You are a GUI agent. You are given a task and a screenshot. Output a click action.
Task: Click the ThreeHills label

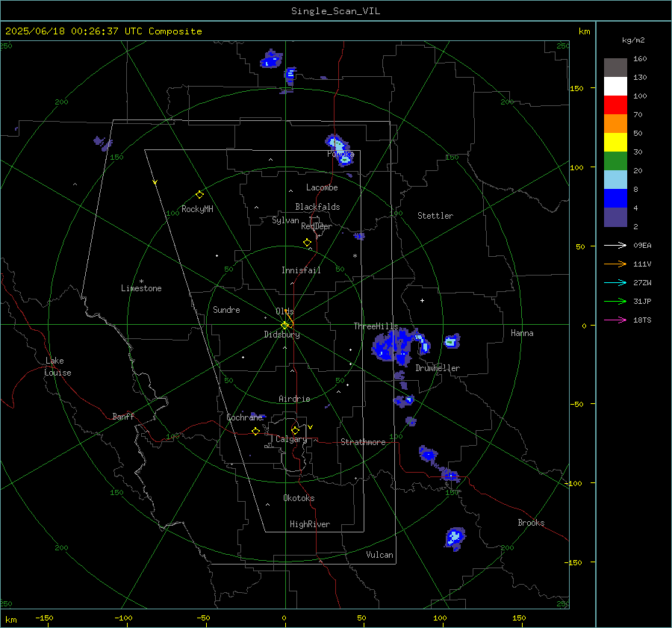(376, 326)
